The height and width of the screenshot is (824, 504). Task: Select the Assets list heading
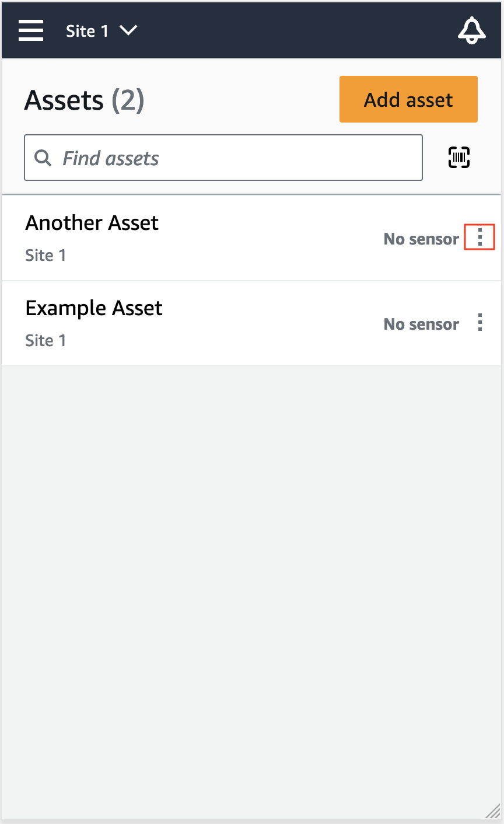(x=64, y=99)
